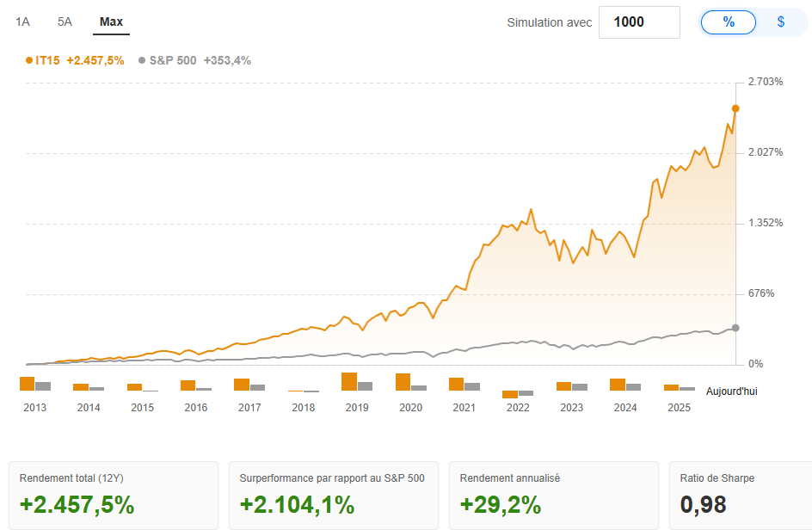Image resolution: width=812 pixels, height=530 pixels.
Task: Select the Max time range tab
Action: coord(111,22)
